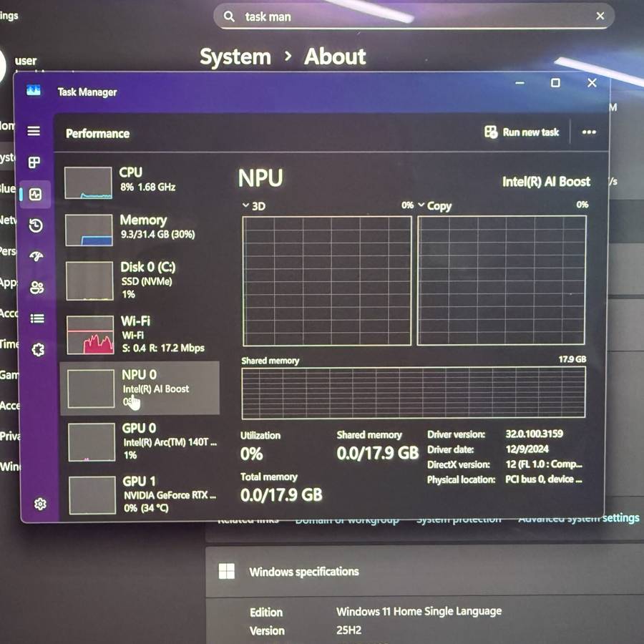
Task: Open Startup apps gauge icon in sidebar
Action: tap(36, 256)
